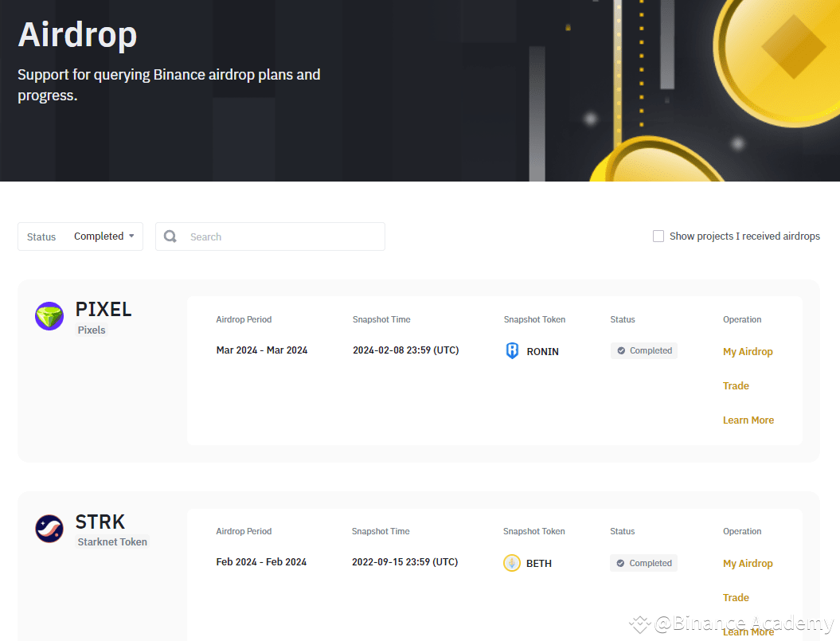
Task: Click the checkmark icon in PIXEL's Completed badge
Action: coord(623,350)
